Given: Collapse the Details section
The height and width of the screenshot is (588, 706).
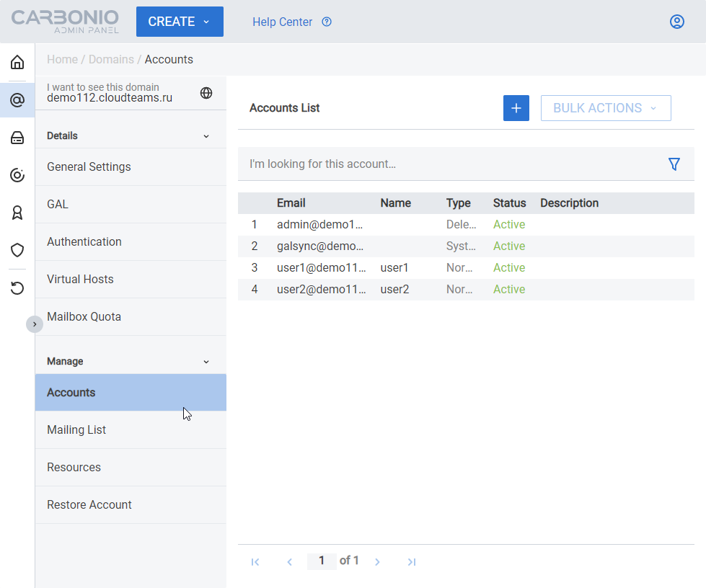Looking at the screenshot, I should coord(206,136).
